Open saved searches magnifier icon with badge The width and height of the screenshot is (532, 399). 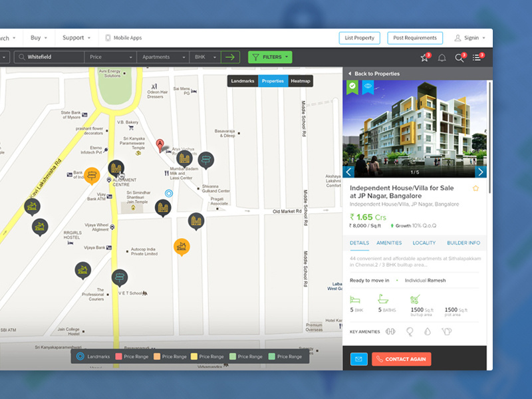click(x=460, y=58)
